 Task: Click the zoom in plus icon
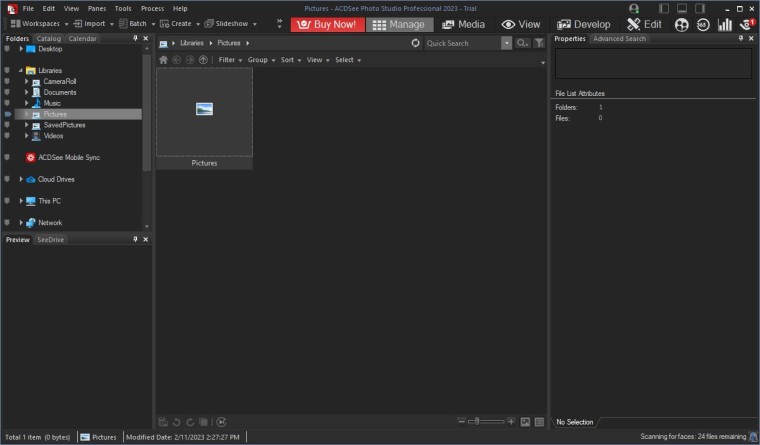click(x=511, y=421)
